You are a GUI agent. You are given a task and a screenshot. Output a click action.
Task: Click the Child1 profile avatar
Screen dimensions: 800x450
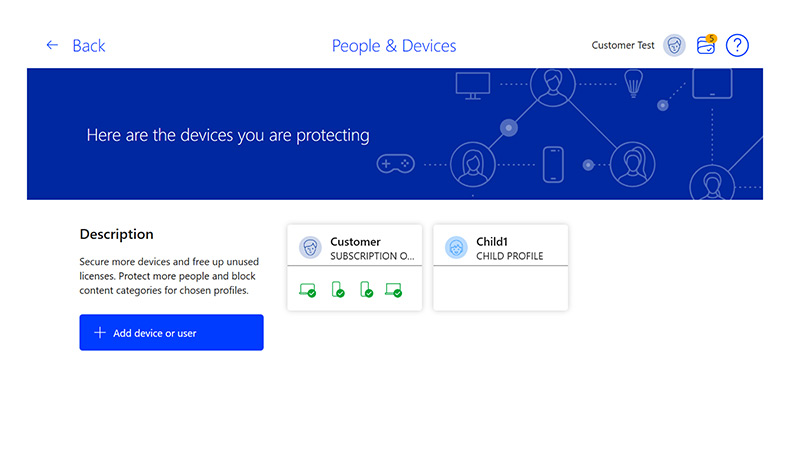(x=456, y=248)
